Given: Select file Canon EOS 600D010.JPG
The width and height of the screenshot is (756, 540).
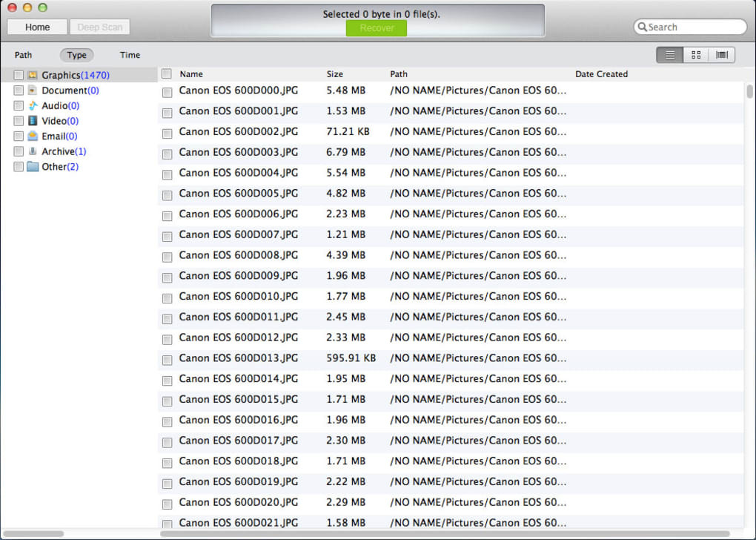Looking at the screenshot, I should coord(238,296).
